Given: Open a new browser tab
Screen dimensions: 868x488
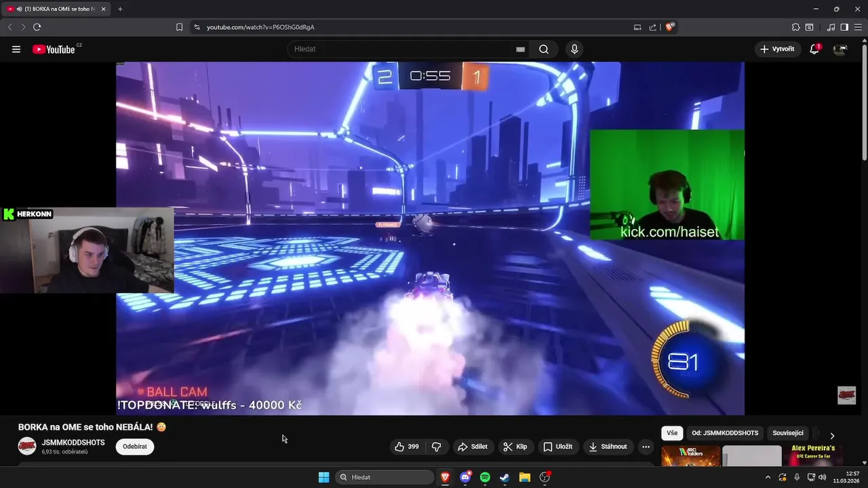Looking at the screenshot, I should pyautogui.click(x=120, y=9).
